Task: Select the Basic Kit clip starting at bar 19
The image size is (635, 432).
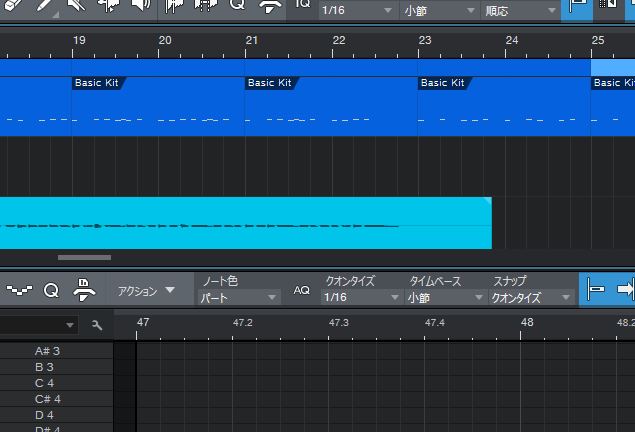Action: pos(158,106)
